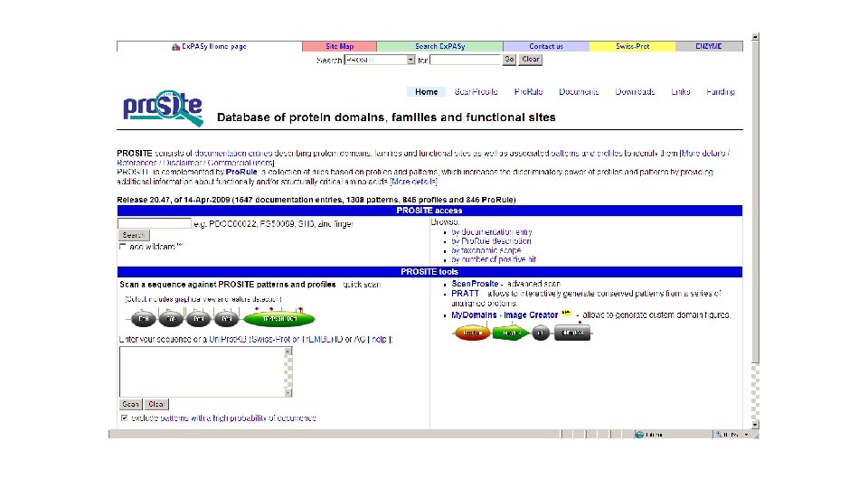Image resolution: width=868 pixels, height=488 pixels.
Task: Browse by documentation entry
Action: click(492, 232)
